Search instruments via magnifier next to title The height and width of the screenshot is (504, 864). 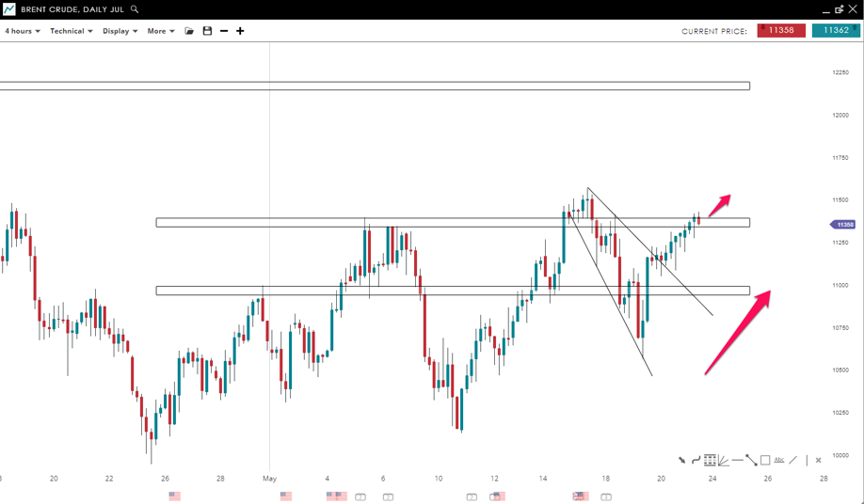click(135, 8)
